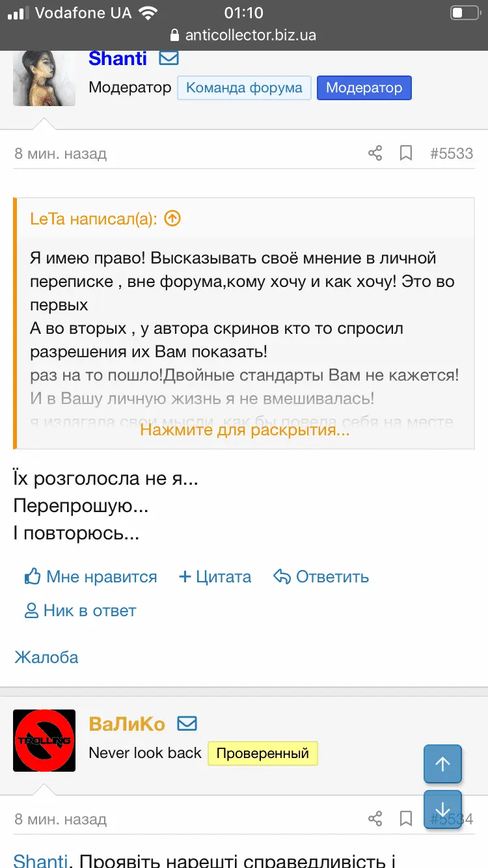Expand quote with Нажмите для раскрытия
The height and width of the screenshot is (868, 488).
pyautogui.click(x=245, y=429)
